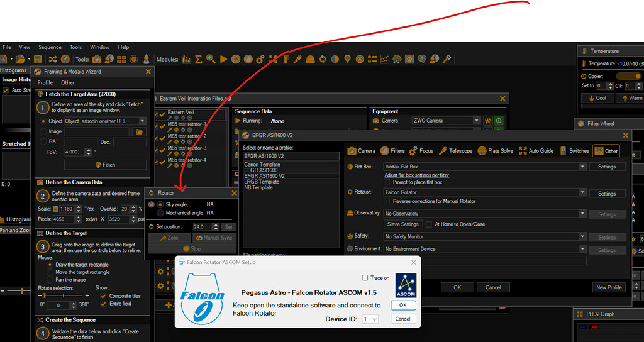The image size is (644, 342).
Task: Open the telescope module icon
Action: click(297, 59)
